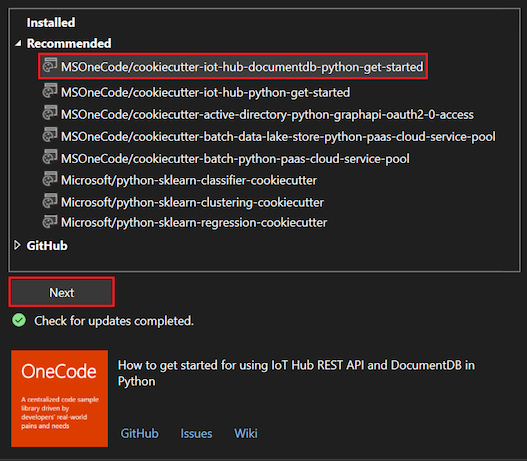This screenshot has height=461, width=527.
Task: Click the icon beside python-sklearn-clustering-cookiecutter
Action: click(50, 201)
